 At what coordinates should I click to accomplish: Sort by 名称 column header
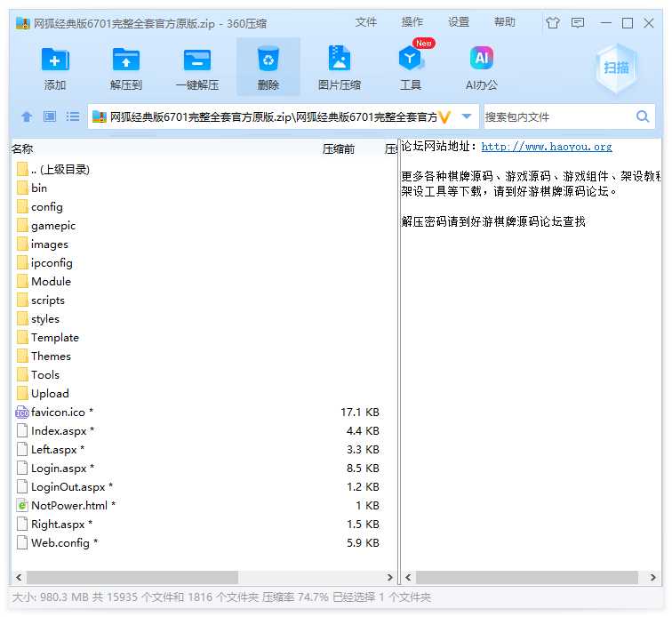[22, 148]
